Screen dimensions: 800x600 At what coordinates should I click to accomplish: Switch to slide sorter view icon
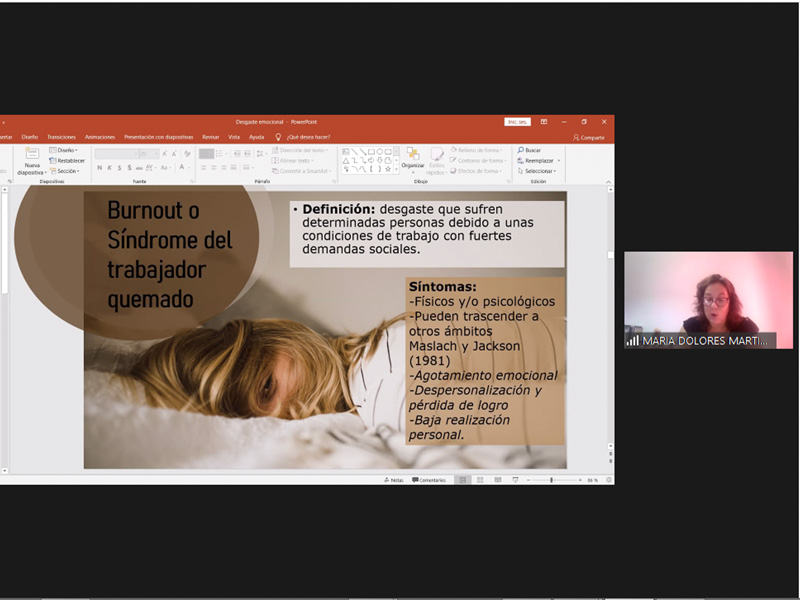point(480,480)
